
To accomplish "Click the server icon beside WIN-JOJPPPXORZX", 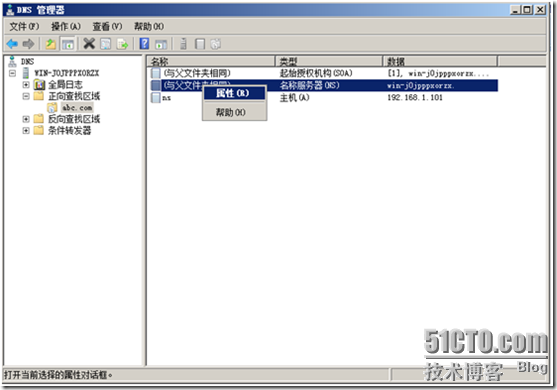I will pyautogui.click(x=26, y=73).
